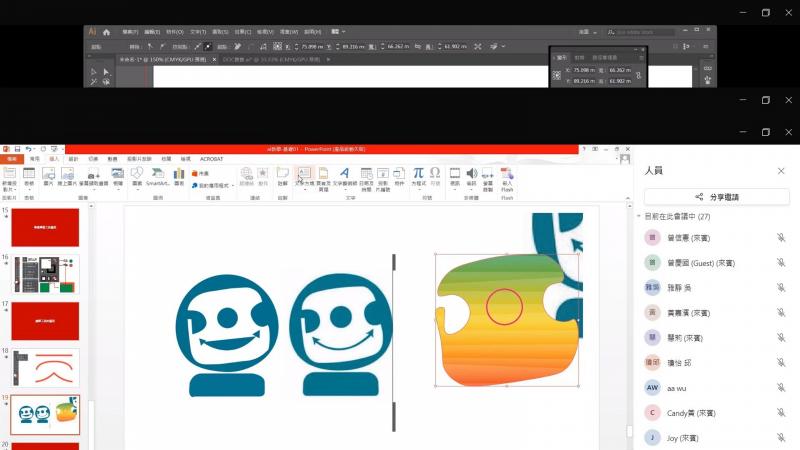Click X value field in Transform panel
This screenshot has height=450, width=800.
click(584, 70)
